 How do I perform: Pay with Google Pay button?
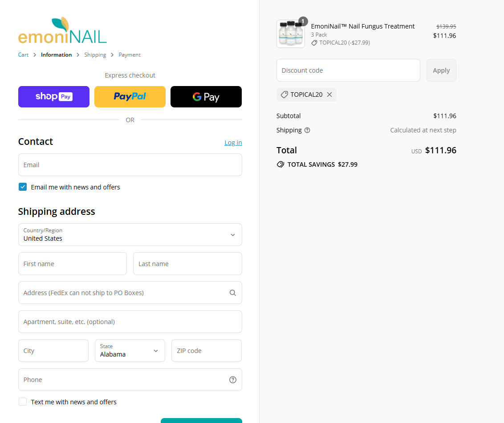coord(206,97)
